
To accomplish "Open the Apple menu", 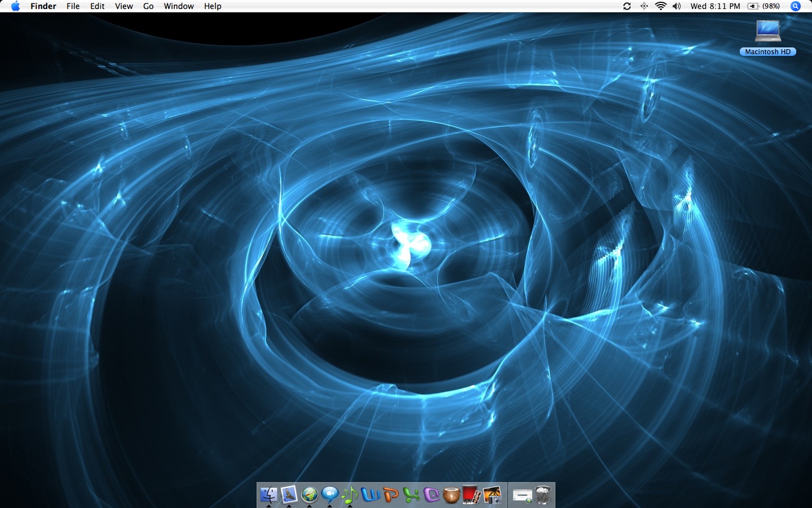I will pyautogui.click(x=15, y=6).
